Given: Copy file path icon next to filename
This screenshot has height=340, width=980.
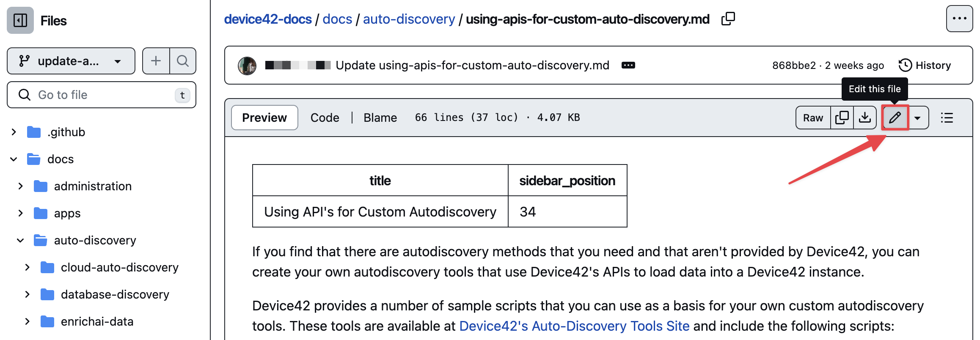Looking at the screenshot, I should [728, 19].
